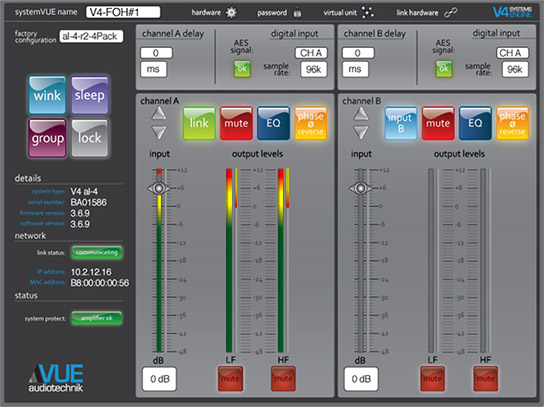Open the channel A EQ
This screenshot has height=407, width=544.
tap(273, 123)
